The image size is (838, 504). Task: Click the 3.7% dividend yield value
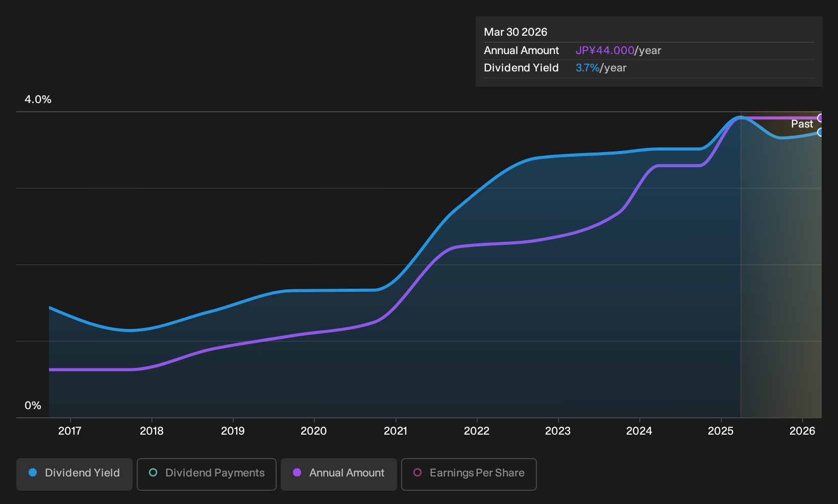pos(587,68)
